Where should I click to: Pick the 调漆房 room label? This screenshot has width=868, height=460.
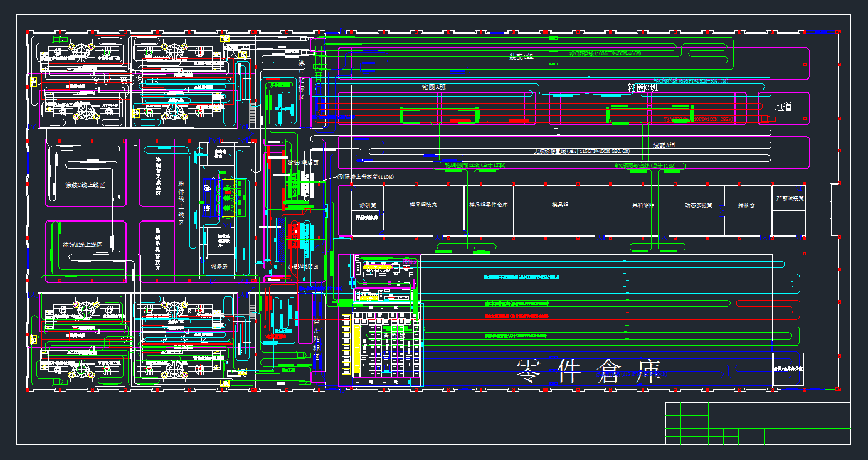[219, 267]
